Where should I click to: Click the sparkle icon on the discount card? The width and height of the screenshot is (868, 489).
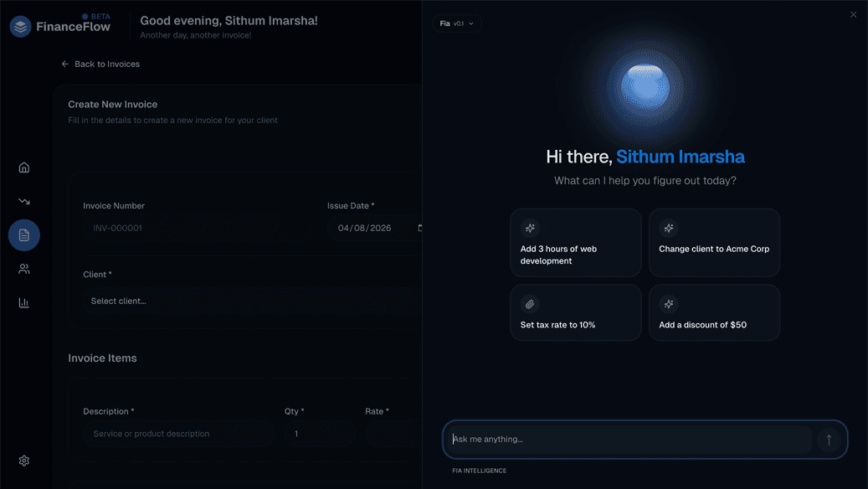tap(669, 304)
